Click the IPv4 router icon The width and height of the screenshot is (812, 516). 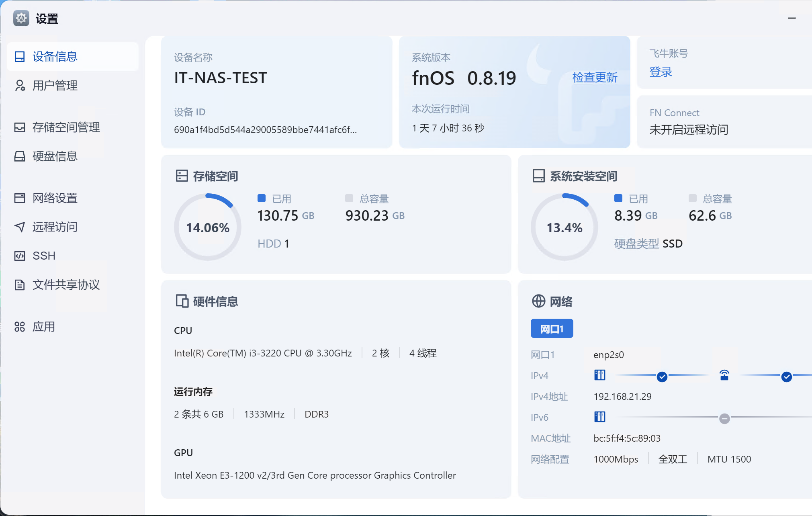point(724,375)
